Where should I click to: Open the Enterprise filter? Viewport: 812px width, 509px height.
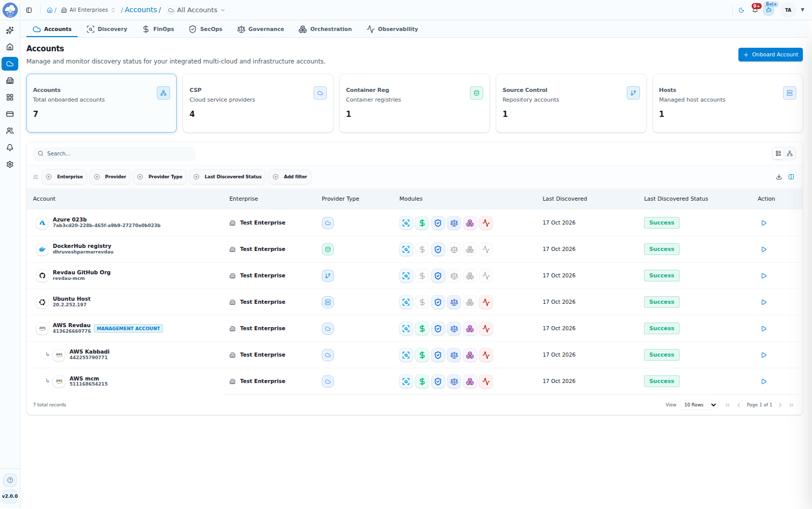[x=64, y=177]
